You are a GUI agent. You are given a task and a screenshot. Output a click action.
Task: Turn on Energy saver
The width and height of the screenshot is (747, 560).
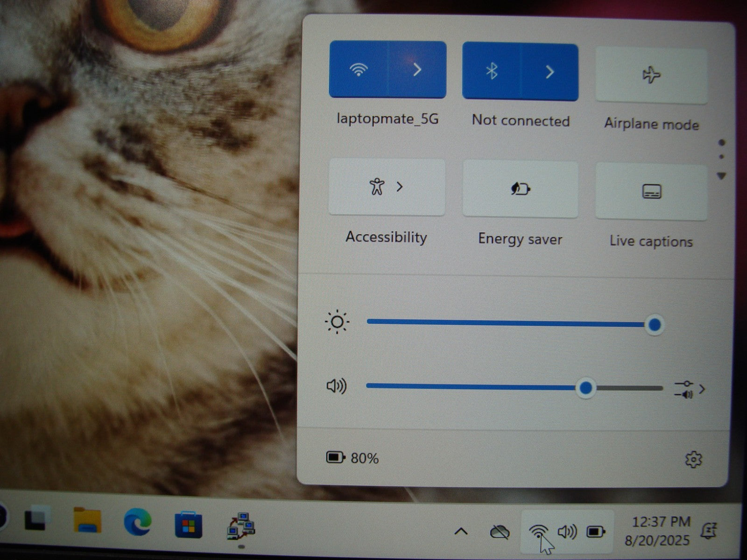520,189
